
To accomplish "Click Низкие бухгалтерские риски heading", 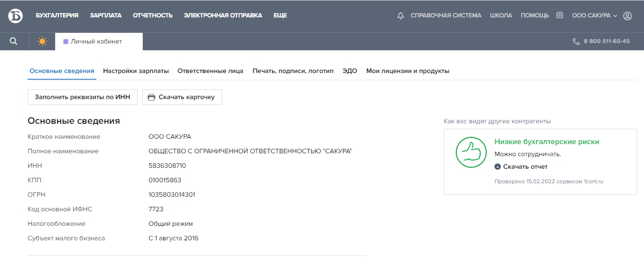I will [x=547, y=142].
